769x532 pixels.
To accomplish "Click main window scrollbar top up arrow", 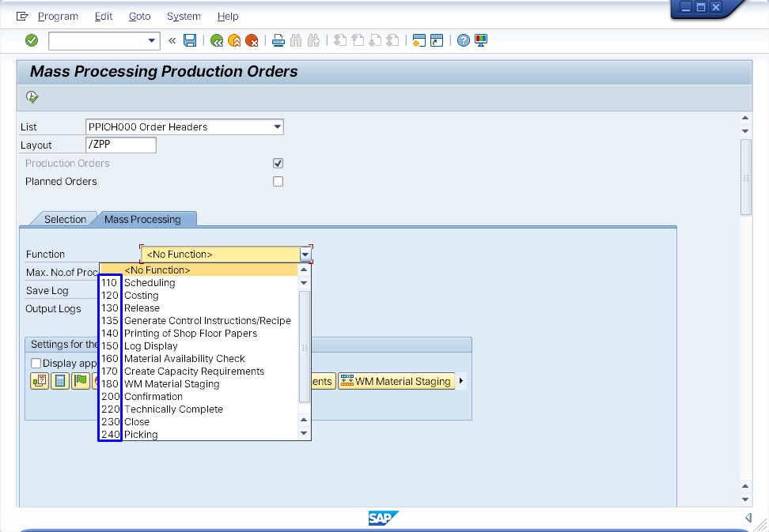I will tap(745, 118).
